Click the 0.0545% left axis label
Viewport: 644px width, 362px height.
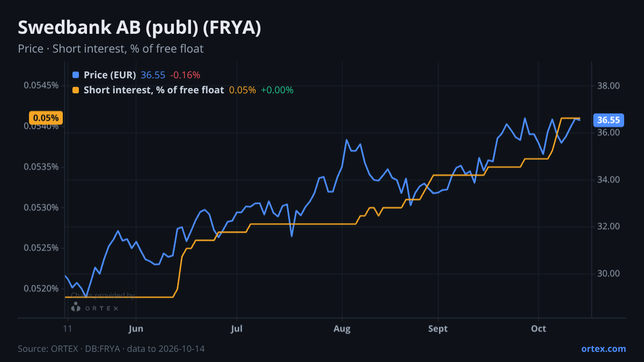(x=41, y=86)
